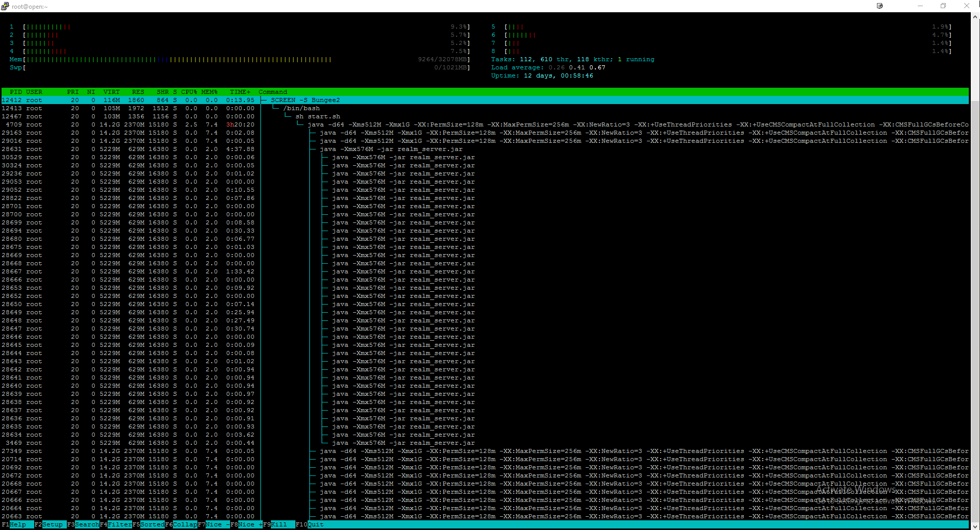Open process filter using F4Filter
The height and width of the screenshot is (530, 980).
pyautogui.click(x=116, y=524)
